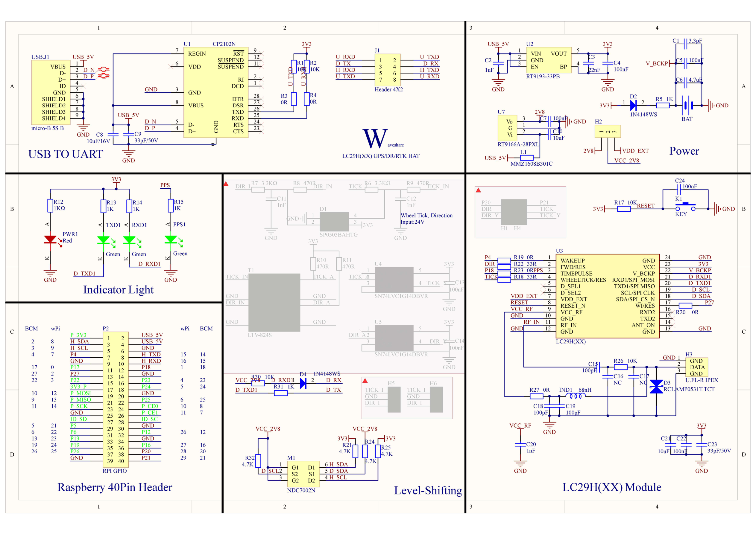The image size is (756, 534).
Task: Select the Indicator Light section title
Action: pyautogui.click(x=118, y=289)
